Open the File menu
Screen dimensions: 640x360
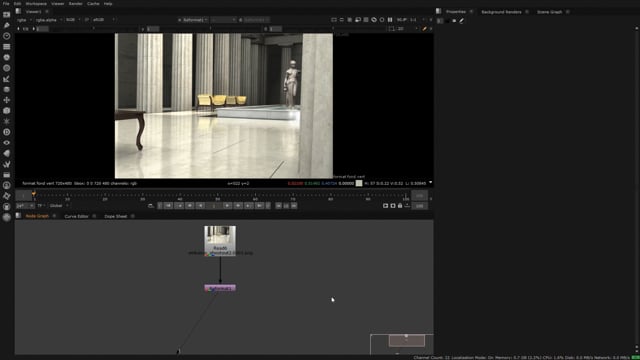pos(6,3)
